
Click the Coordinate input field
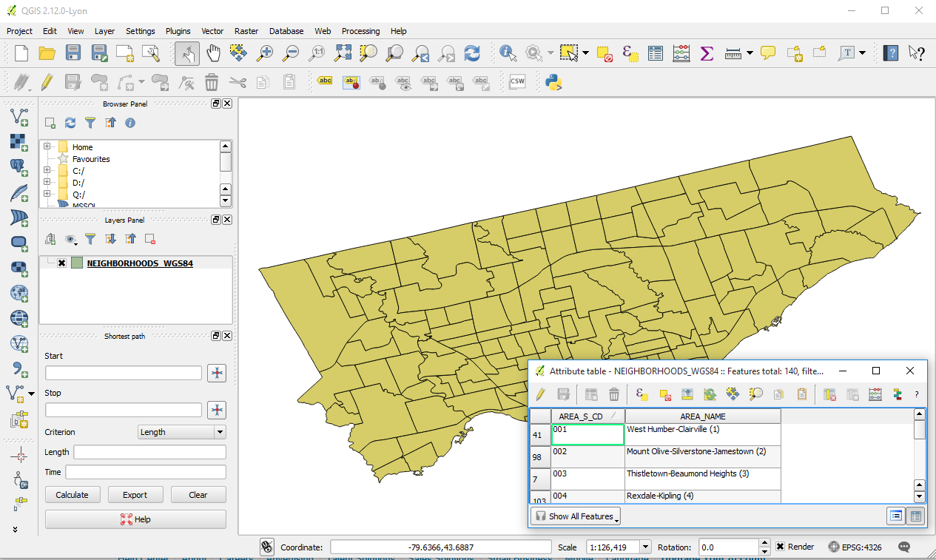point(440,547)
